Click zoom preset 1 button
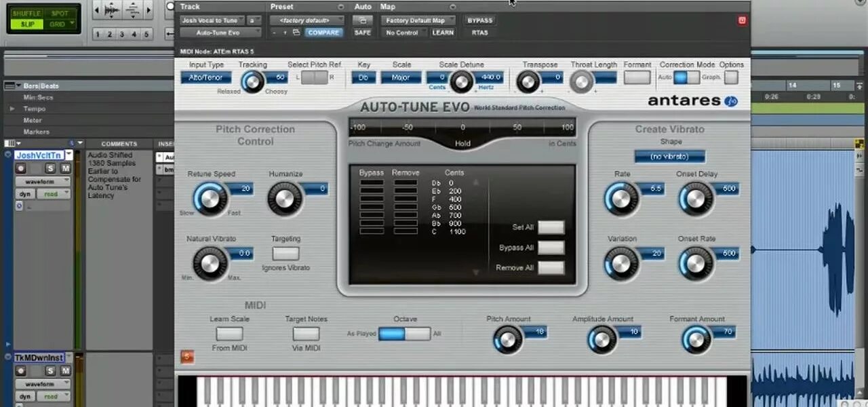This screenshot has width=868, height=407. [x=98, y=35]
